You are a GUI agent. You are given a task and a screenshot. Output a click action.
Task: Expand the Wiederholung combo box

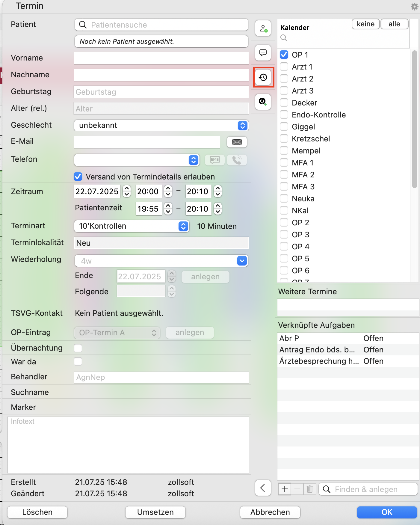point(242,261)
